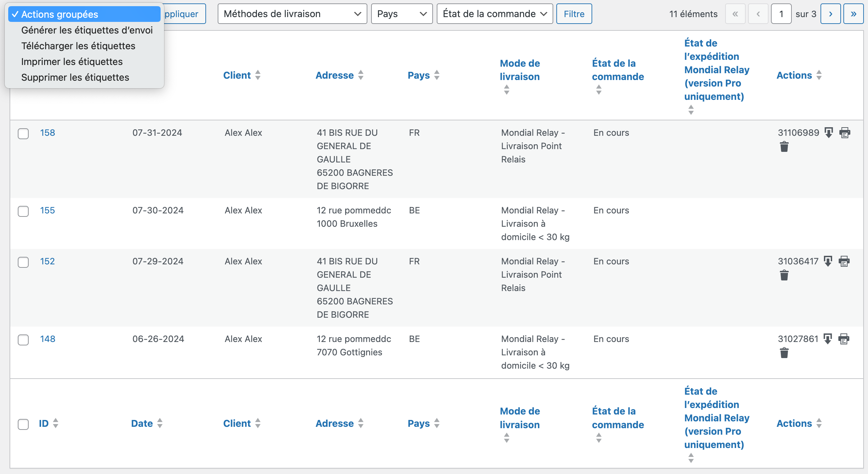
Task: Print label 31027861 for order 148
Action: pos(844,339)
